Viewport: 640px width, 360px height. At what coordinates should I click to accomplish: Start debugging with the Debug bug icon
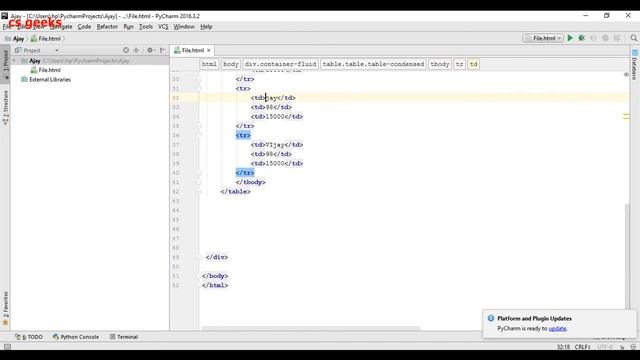582,38
